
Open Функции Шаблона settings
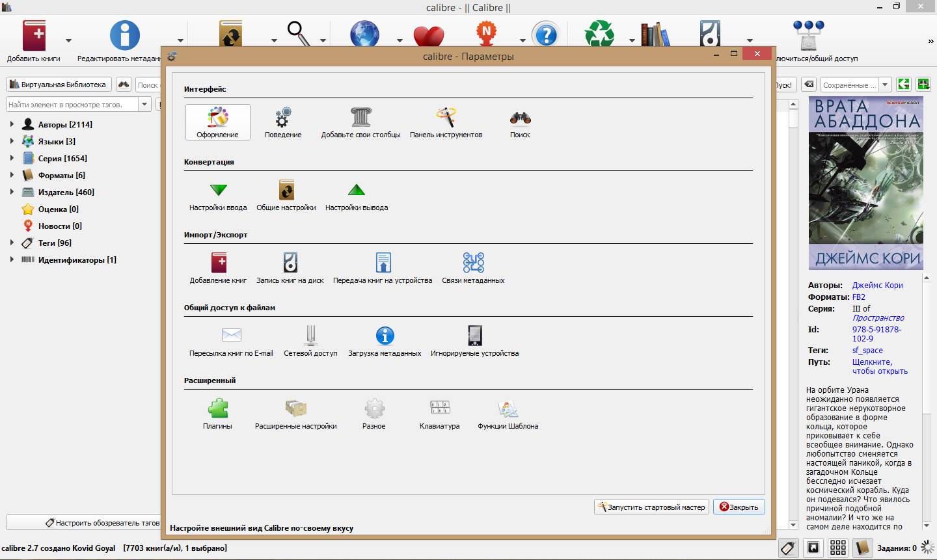pyautogui.click(x=508, y=414)
